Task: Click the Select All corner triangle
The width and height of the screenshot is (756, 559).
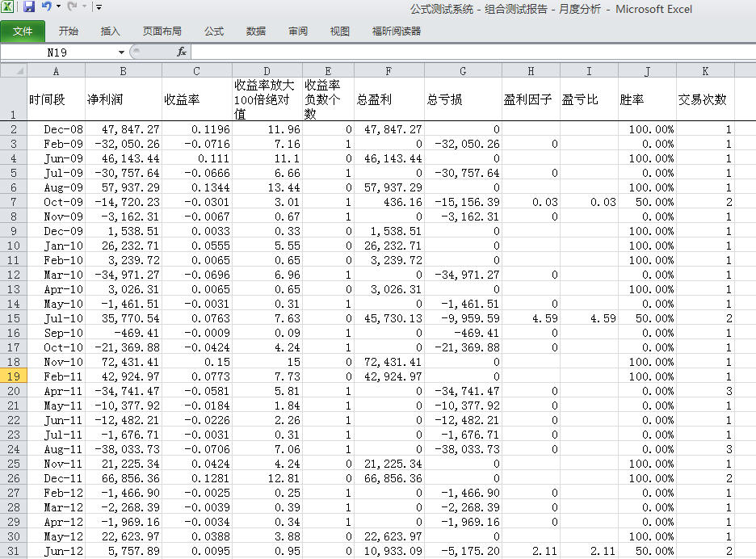Action: [14, 70]
